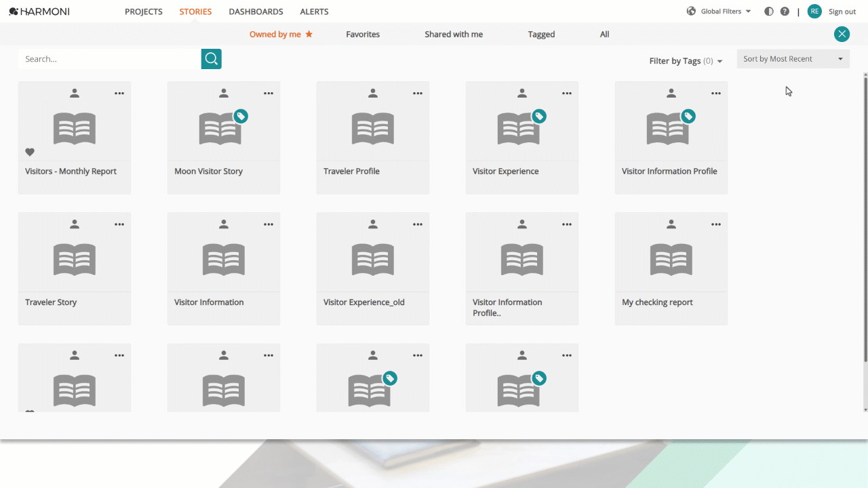Open the three-dot menu on Visitor Information card
The width and height of the screenshot is (868, 488).
pos(269,224)
